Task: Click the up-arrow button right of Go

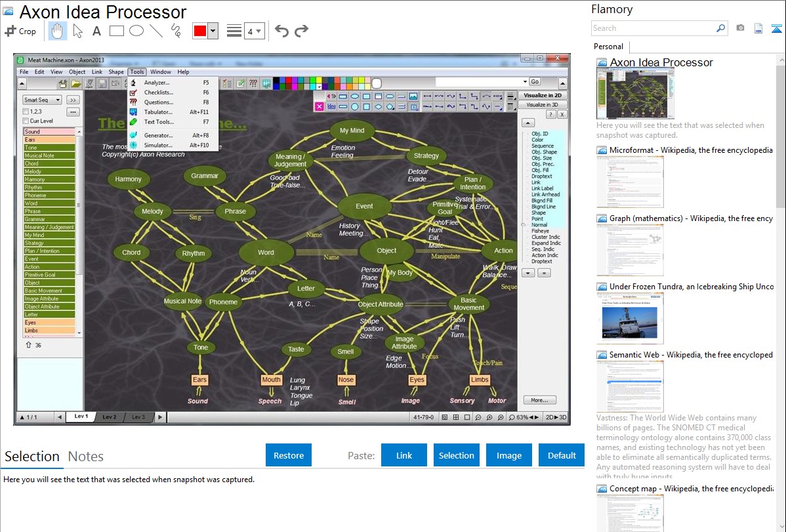Action: coord(562,83)
